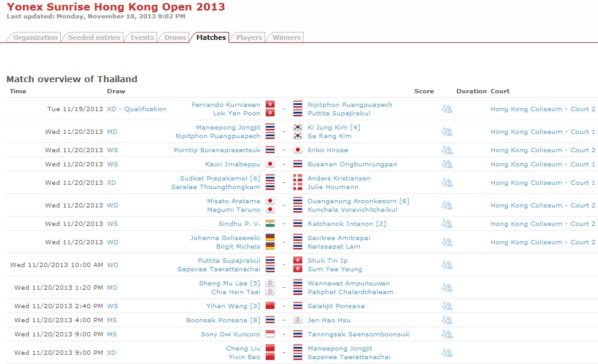Image resolution: width=598 pixels, height=364 pixels.
Task: Open player Sudket Prapakamol [6]
Action: pyautogui.click(x=220, y=179)
